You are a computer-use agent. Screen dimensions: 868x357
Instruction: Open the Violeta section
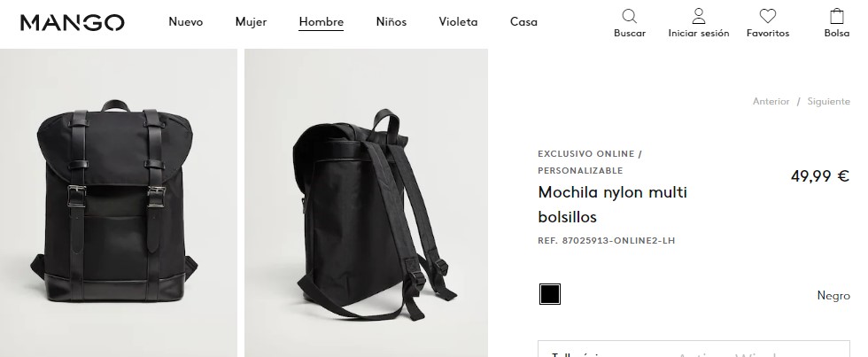coord(458,22)
